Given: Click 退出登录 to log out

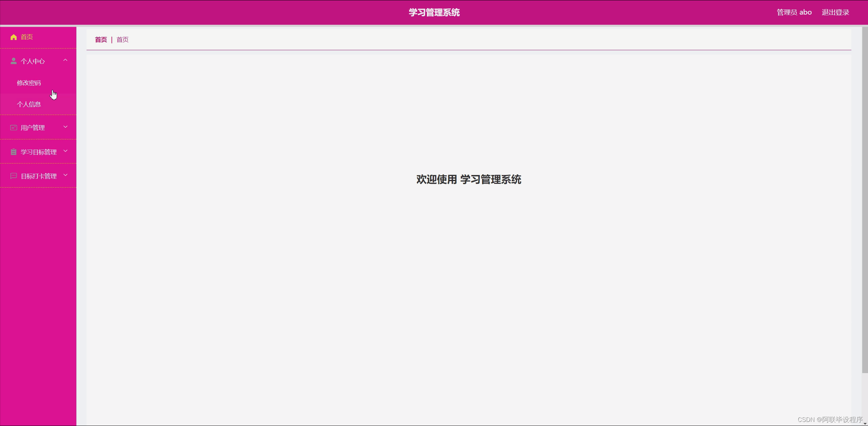Looking at the screenshot, I should point(835,12).
